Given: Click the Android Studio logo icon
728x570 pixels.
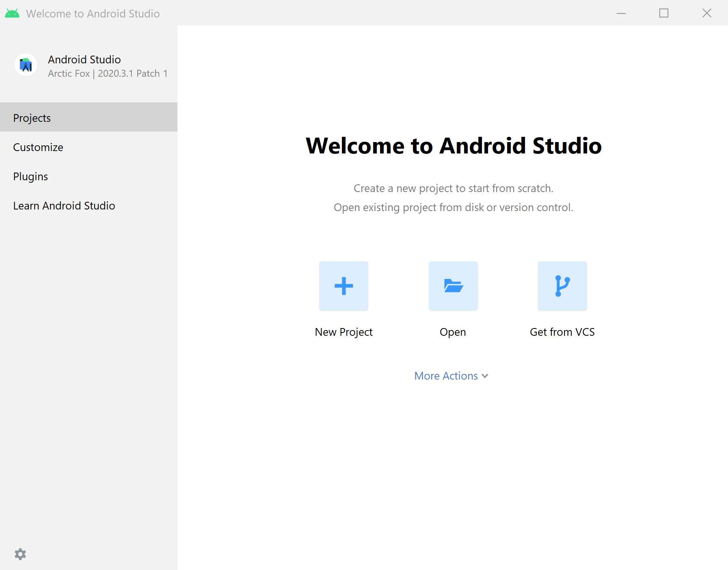Looking at the screenshot, I should [26, 65].
